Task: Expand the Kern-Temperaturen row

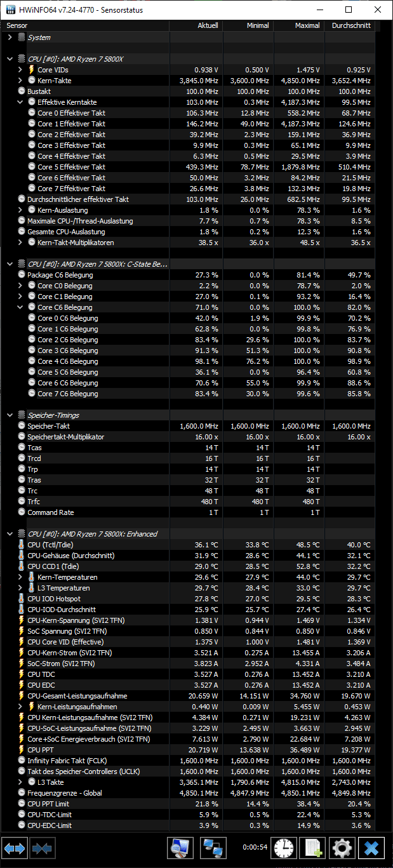Action: (x=20, y=577)
